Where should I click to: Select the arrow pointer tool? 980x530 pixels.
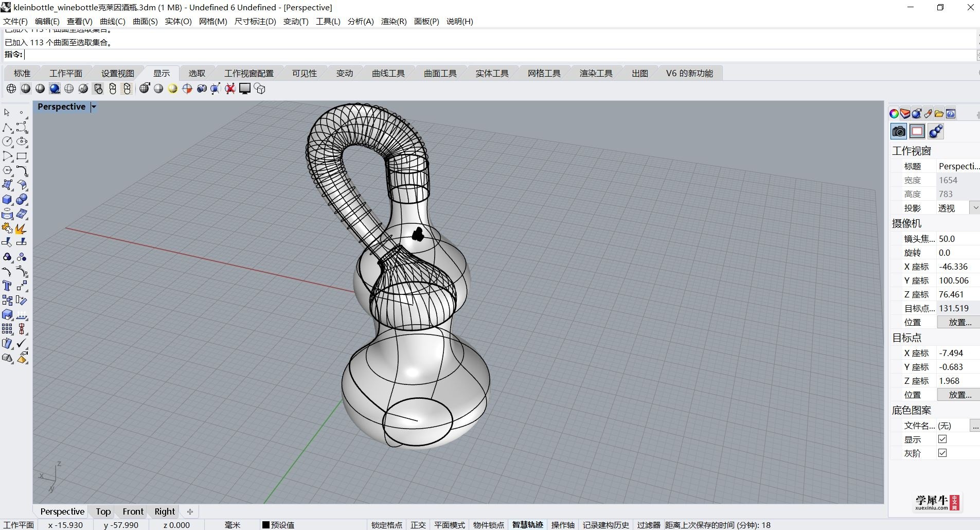[7, 112]
